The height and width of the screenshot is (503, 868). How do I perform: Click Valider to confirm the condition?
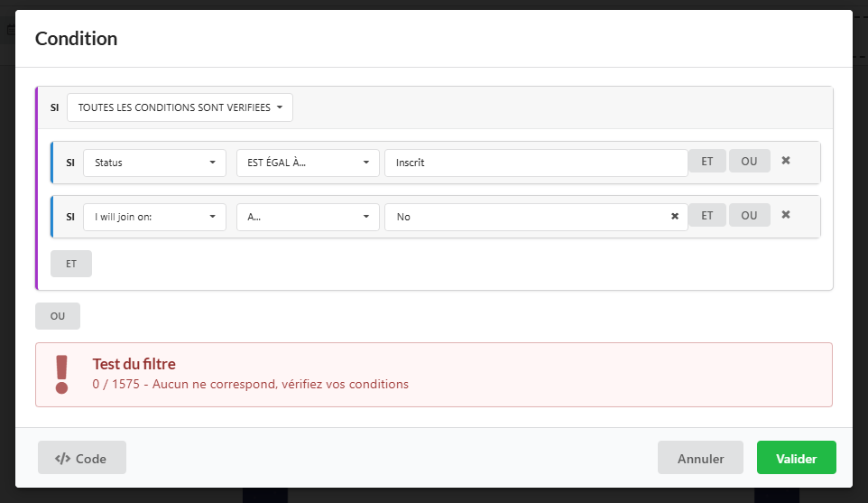(796, 458)
